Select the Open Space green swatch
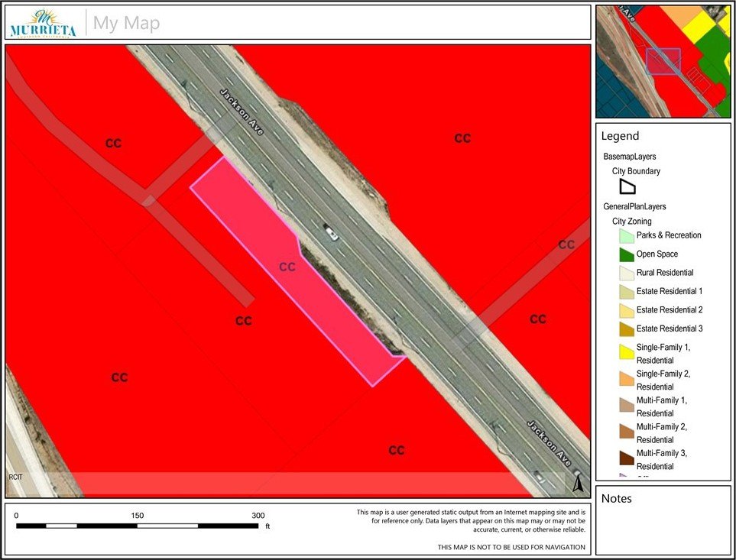736x560 pixels. click(627, 254)
